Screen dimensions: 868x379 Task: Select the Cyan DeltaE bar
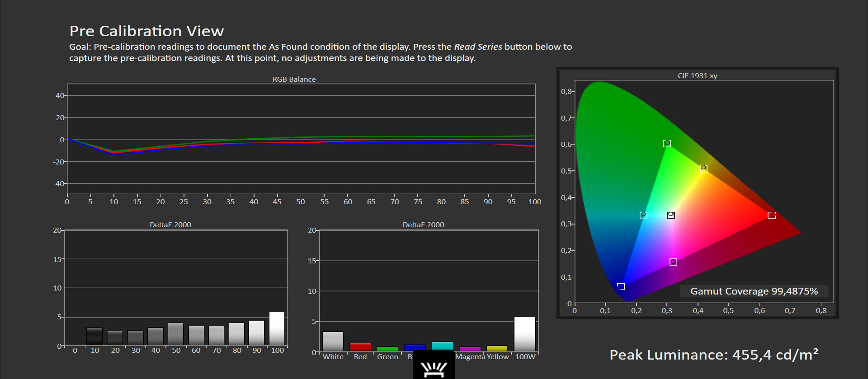point(443,346)
